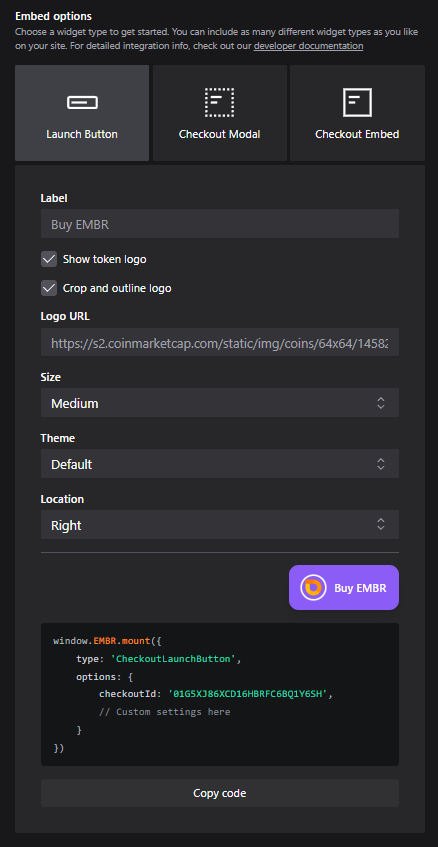This screenshot has height=847, width=438.
Task: Click the orange EMBR token logo
Action: click(314, 588)
